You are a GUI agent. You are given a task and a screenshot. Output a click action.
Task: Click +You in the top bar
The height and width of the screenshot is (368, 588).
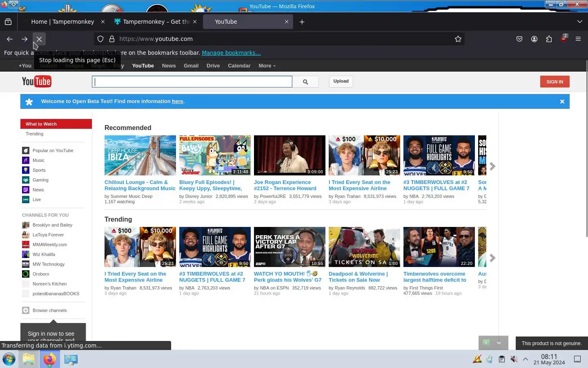click(25, 65)
